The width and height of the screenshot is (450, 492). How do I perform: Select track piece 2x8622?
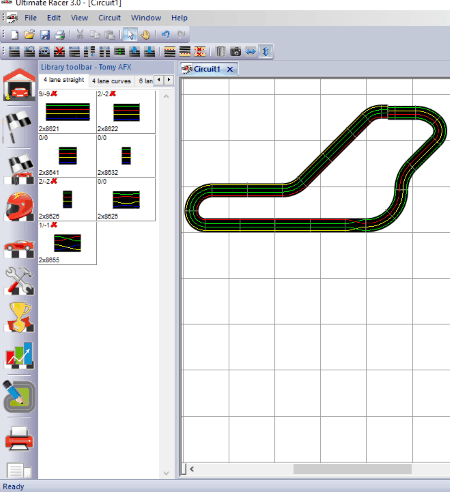[x=126, y=112]
